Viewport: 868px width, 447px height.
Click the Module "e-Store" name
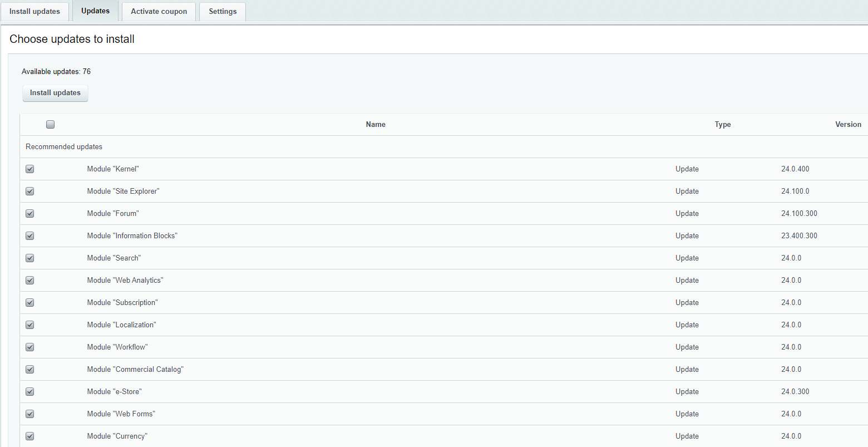point(114,392)
